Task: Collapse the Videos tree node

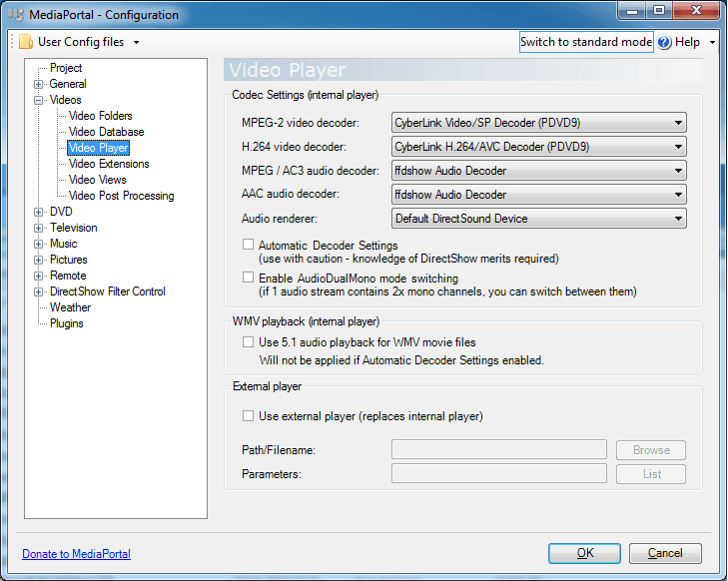Action: pyautogui.click(x=39, y=100)
